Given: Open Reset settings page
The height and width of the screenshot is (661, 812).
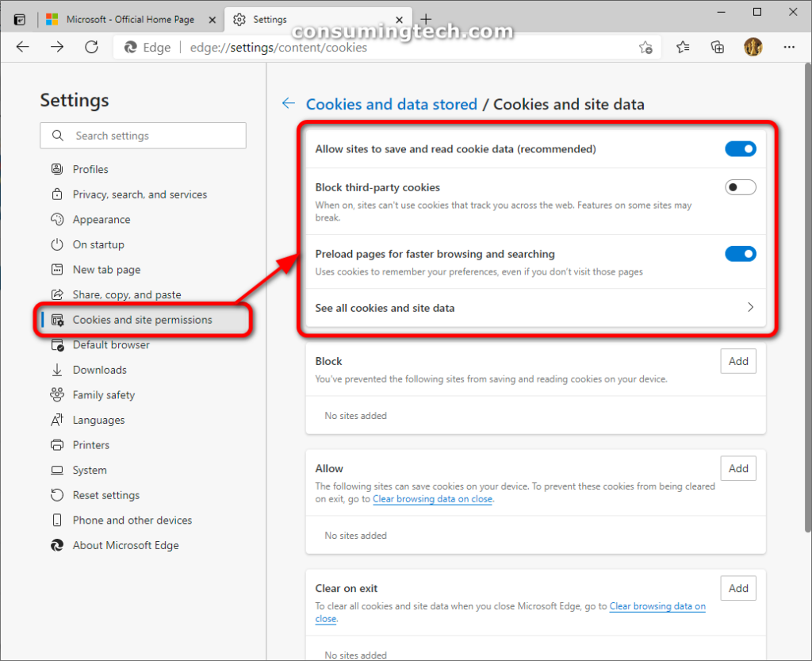Looking at the screenshot, I should tap(106, 494).
